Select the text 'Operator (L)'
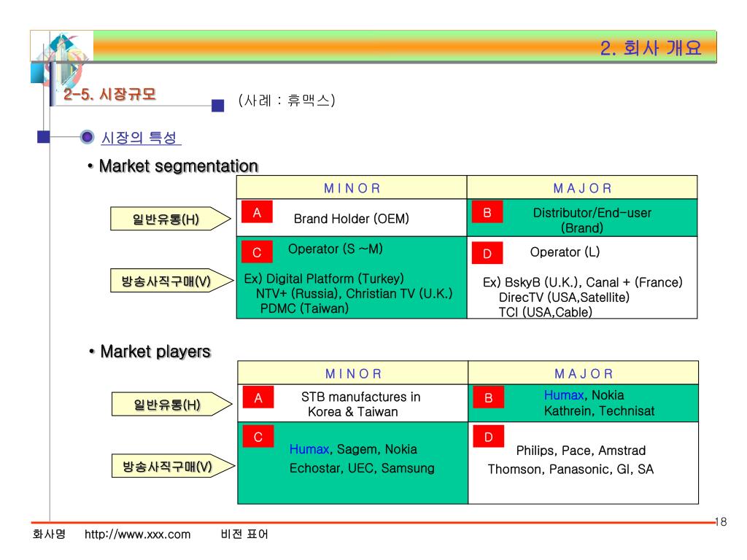 (565, 252)
